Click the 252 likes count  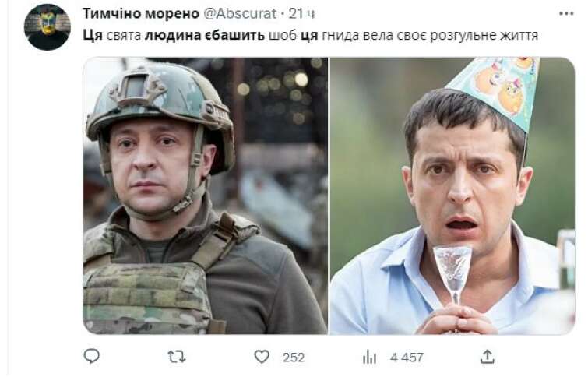[x=294, y=357]
